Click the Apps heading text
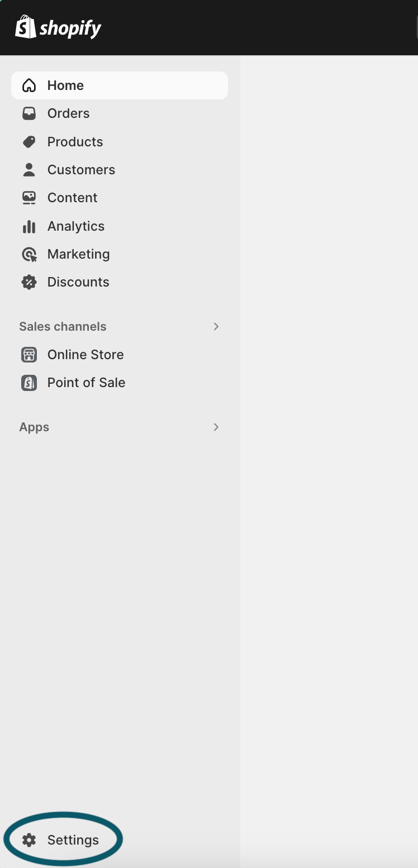Image resolution: width=418 pixels, height=868 pixels. (34, 427)
